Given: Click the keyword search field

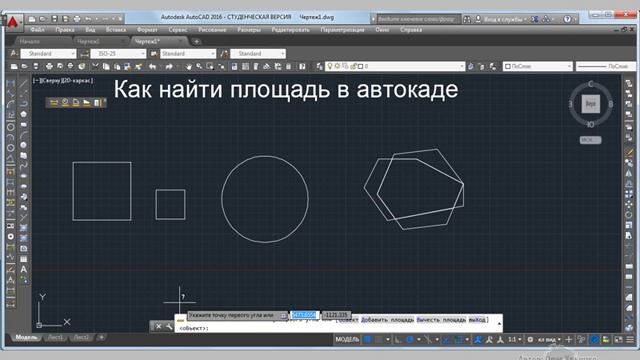Looking at the screenshot, I should coord(418,19).
